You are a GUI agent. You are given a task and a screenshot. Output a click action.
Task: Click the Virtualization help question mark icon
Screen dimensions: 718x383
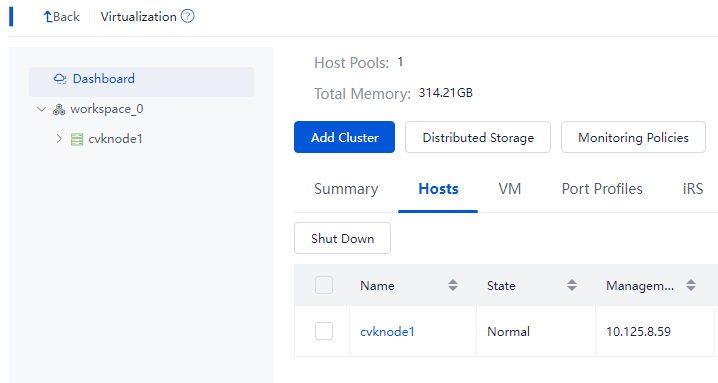tap(187, 16)
